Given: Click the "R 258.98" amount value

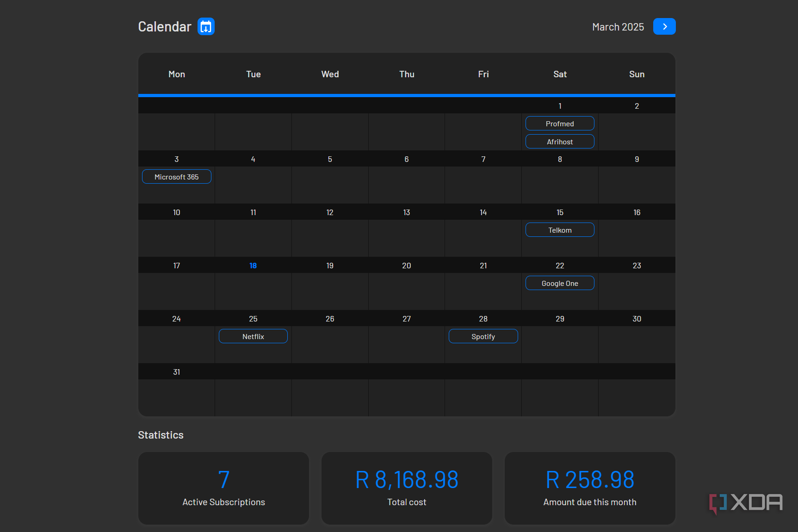Looking at the screenshot, I should click(590, 480).
